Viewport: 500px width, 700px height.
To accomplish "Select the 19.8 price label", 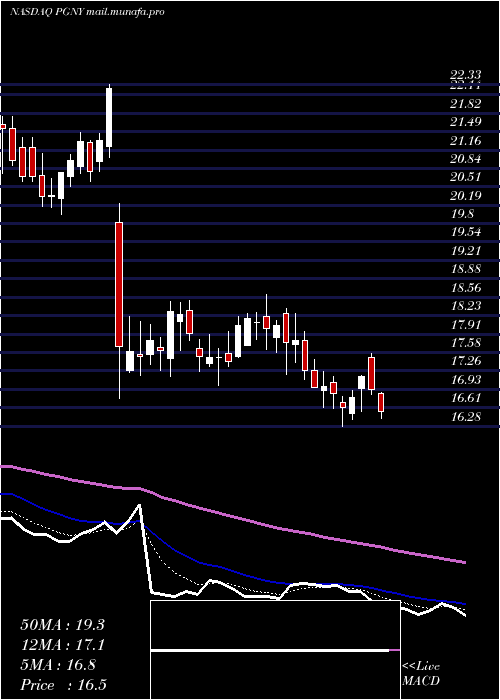I will tap(462, 214).
